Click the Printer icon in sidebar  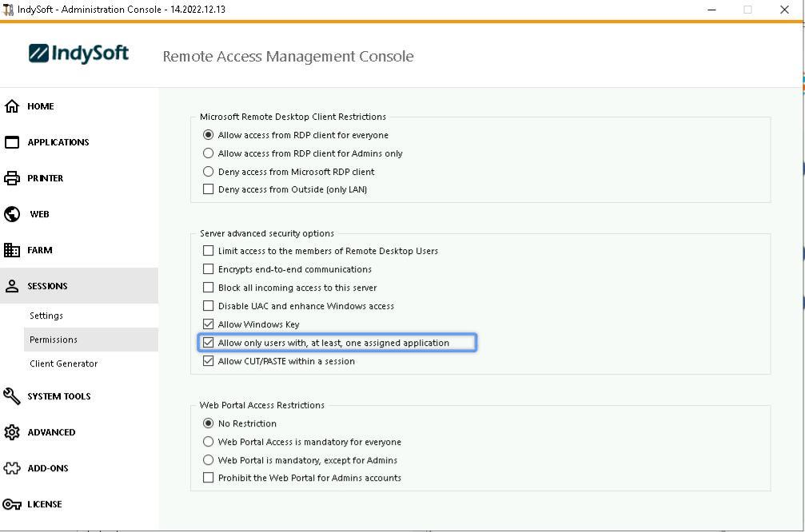pyautogui.click(x=12, y=178)
